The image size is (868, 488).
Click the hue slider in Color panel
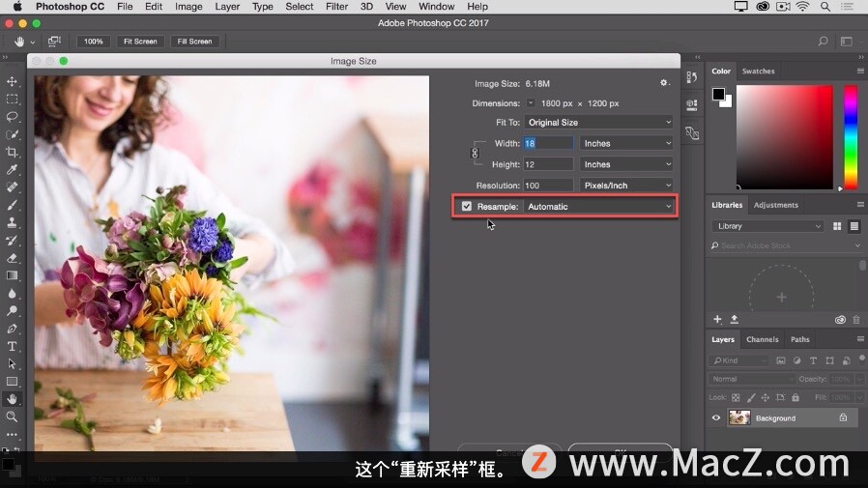coord(851,137)
